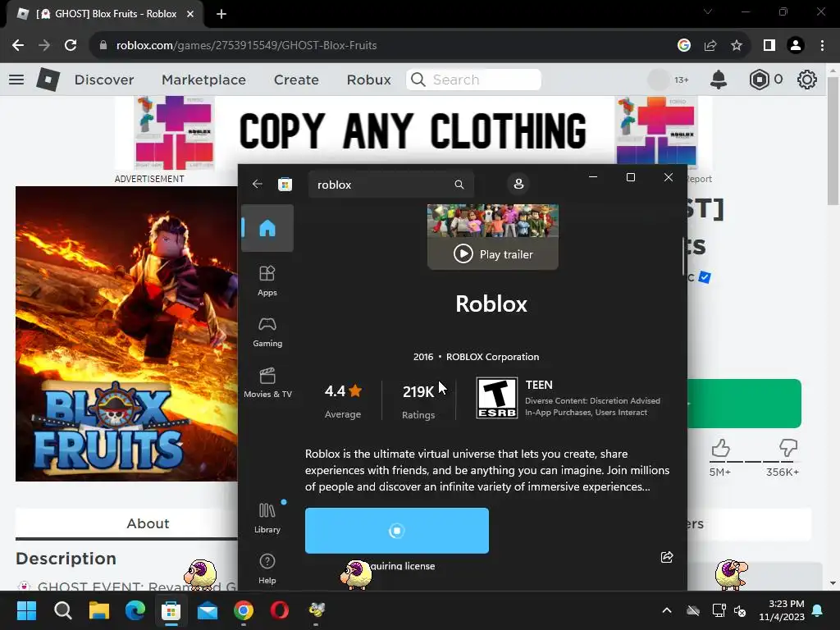Click the Chrome address bar URL
The width and height of the screenshot is (840, 630).
(246, 46)
